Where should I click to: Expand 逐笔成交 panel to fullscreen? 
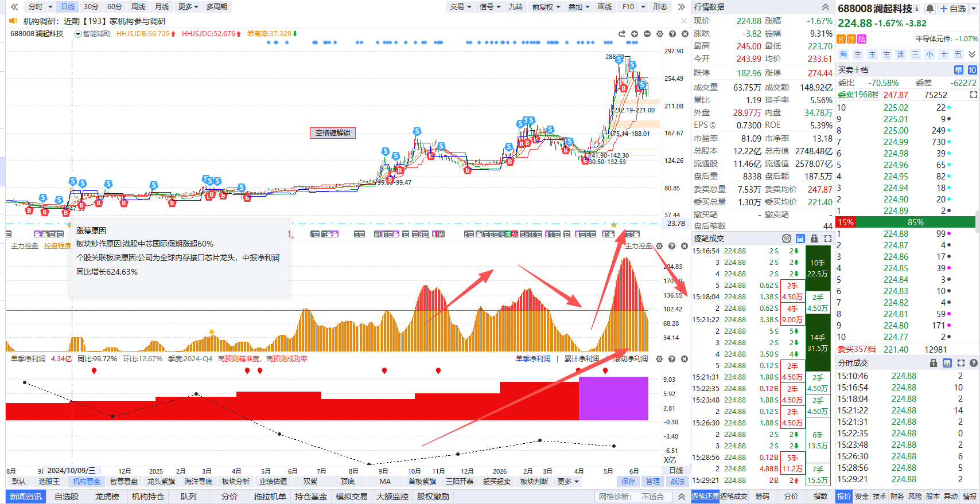(x=828, y=239)
